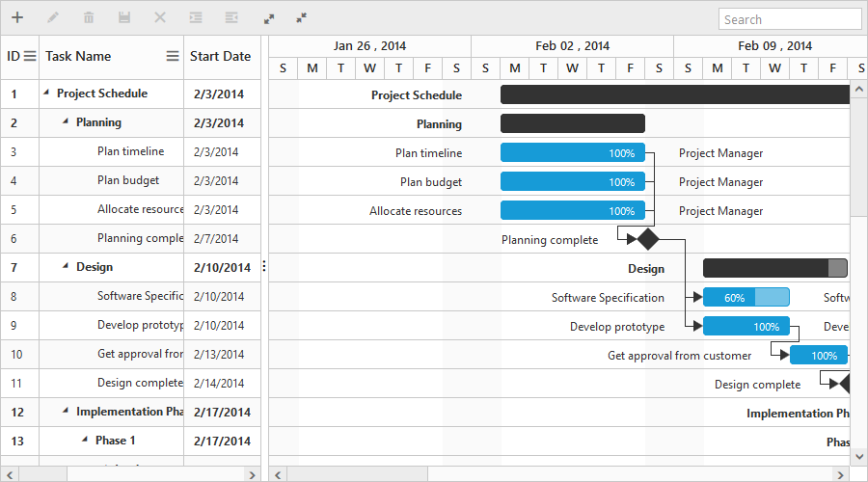Collapse the Phase 1 group
The height and width of the screenshot is (482, 868).
click(x=85, y=440)
